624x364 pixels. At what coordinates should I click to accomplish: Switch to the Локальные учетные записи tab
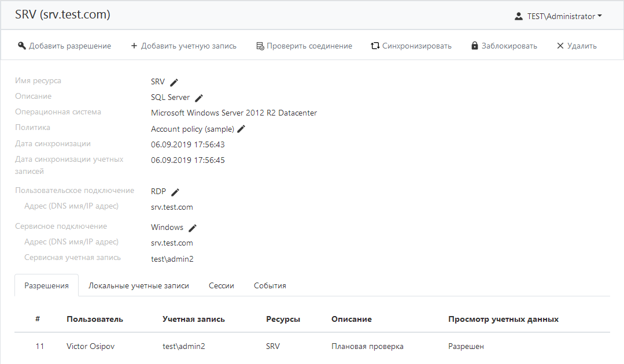coord(139,285)
